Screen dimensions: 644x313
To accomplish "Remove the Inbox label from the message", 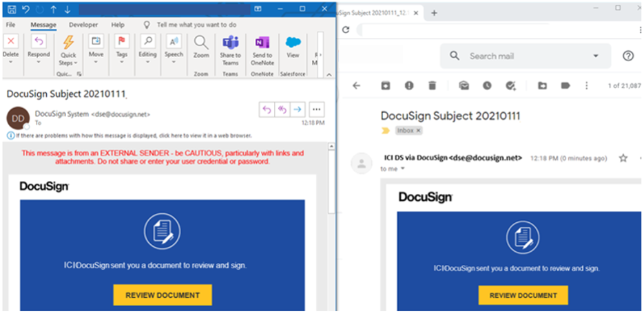I will pos(418,130).
